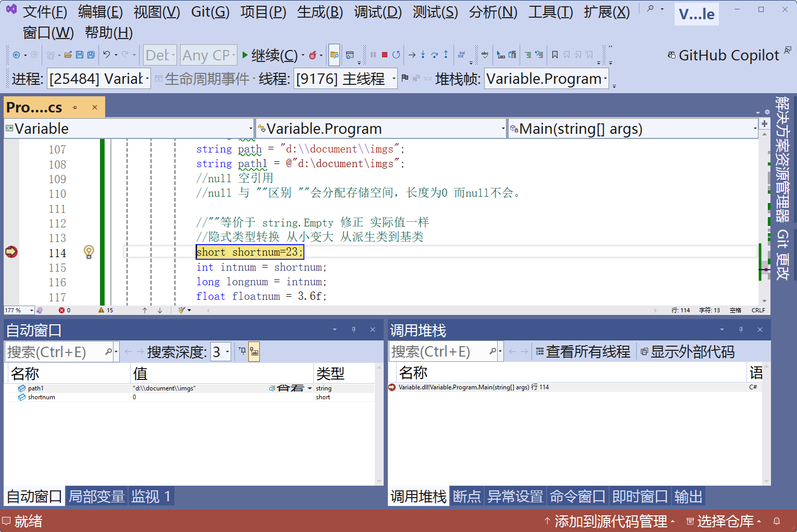
Task: Toggle auto-hide pin of Call Stack window
Action: (x=741, y=330)
